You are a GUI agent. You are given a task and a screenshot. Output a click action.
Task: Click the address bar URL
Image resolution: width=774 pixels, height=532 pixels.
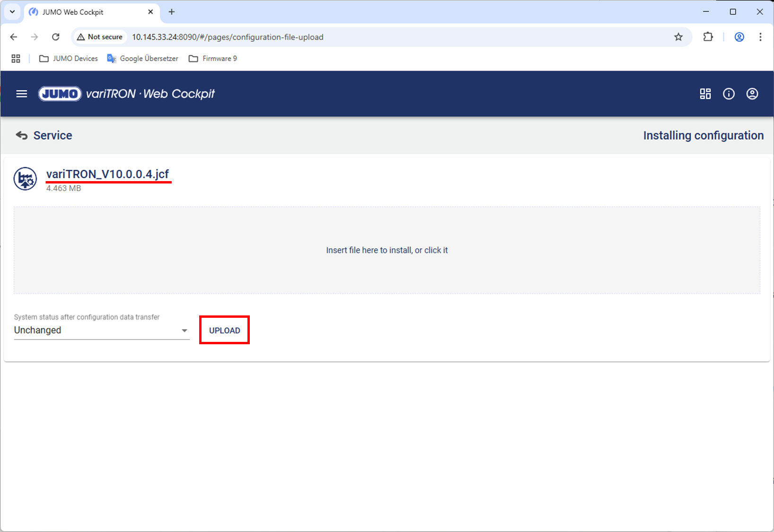pos(228,37)
